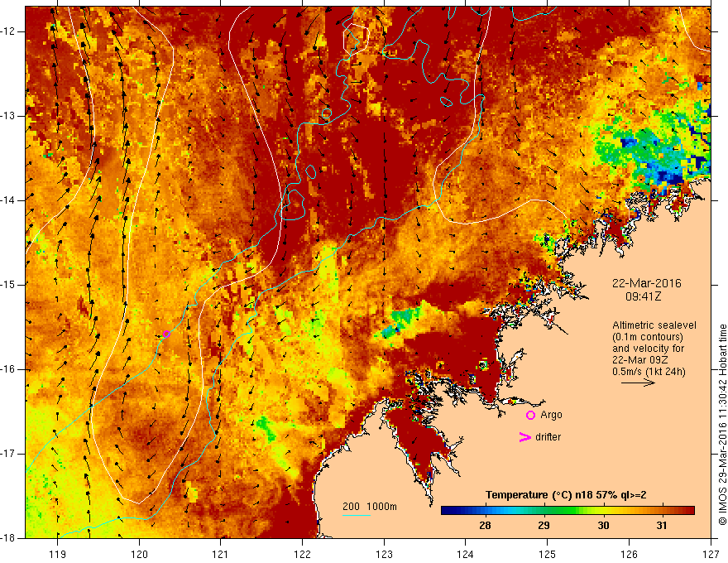Click latitude axis label -15
This screenshot has width=728, height=563.
(x=9, y=285)
